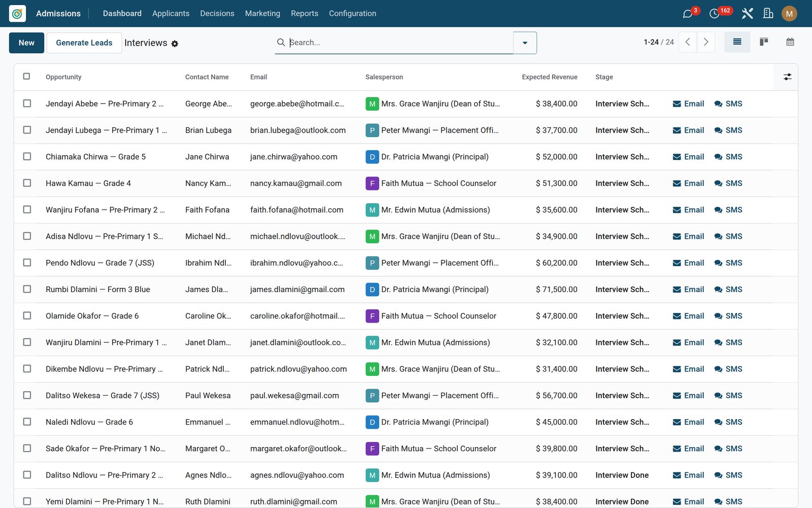Send SMS for Jendayi Abebe row
This screenshot has width=812, height=508.
click(x=728, y=104)
